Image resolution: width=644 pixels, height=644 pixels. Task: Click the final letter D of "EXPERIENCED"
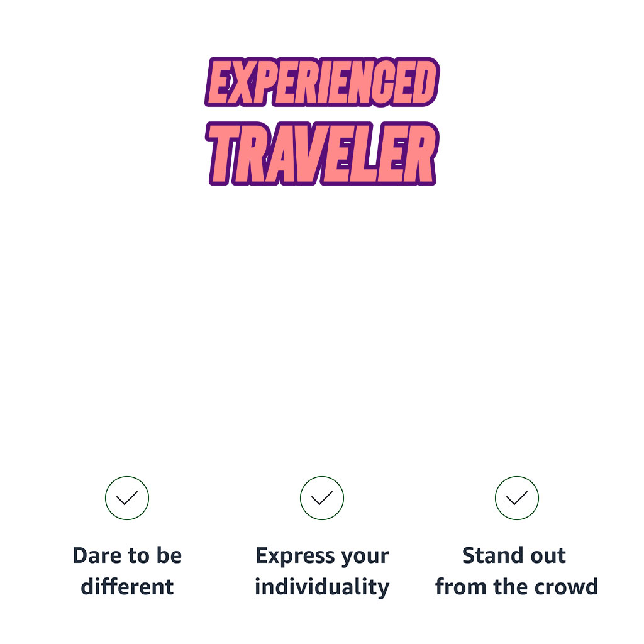[424, 83]
